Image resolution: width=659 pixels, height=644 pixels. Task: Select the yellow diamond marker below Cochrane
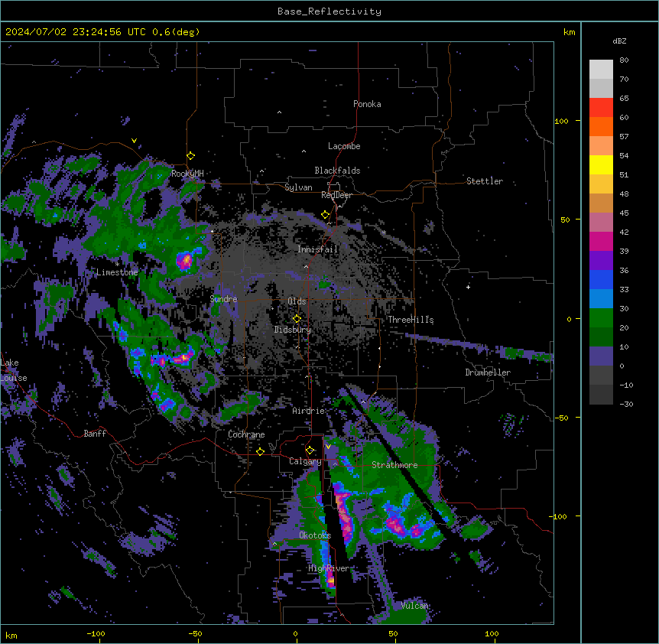[260, 452]
